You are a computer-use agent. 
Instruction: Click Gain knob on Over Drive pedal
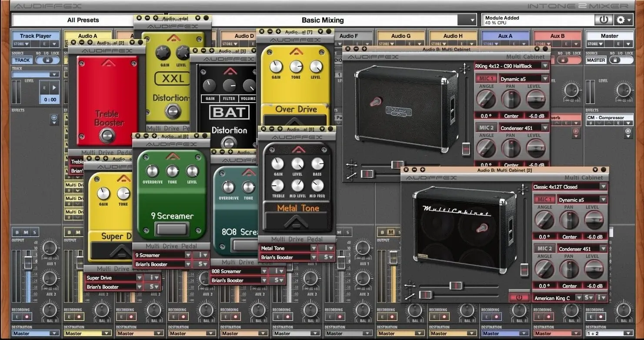[x=276, y=67]
